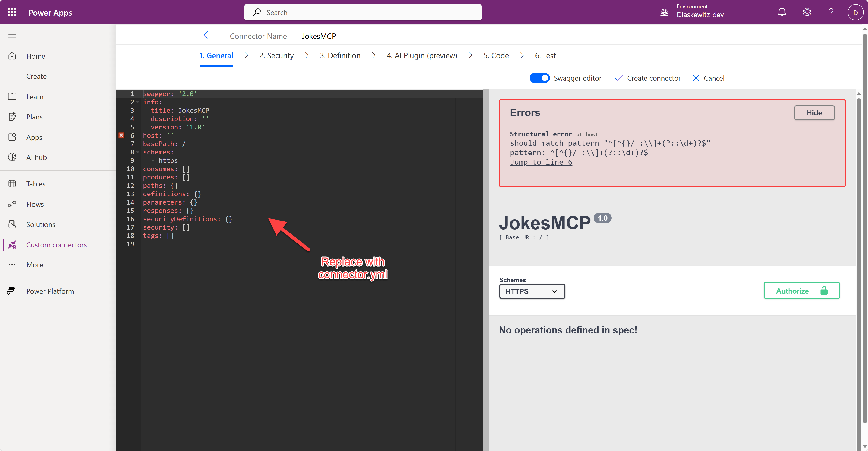Open Custom connectors in sidebar

[56, 245]
